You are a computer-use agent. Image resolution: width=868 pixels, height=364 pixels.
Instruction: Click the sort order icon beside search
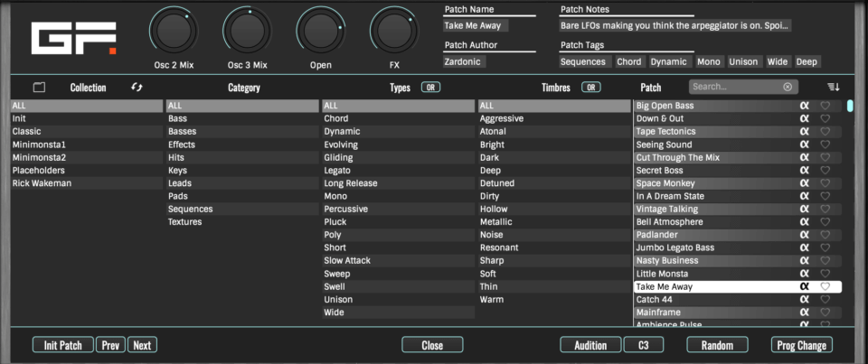pyautogui.click(x=832, y=88)
